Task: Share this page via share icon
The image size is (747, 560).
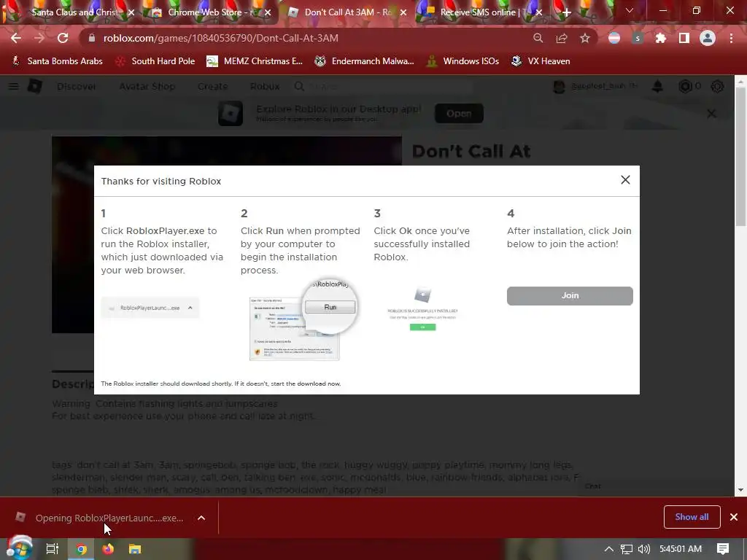Action: tap(562, 38)
